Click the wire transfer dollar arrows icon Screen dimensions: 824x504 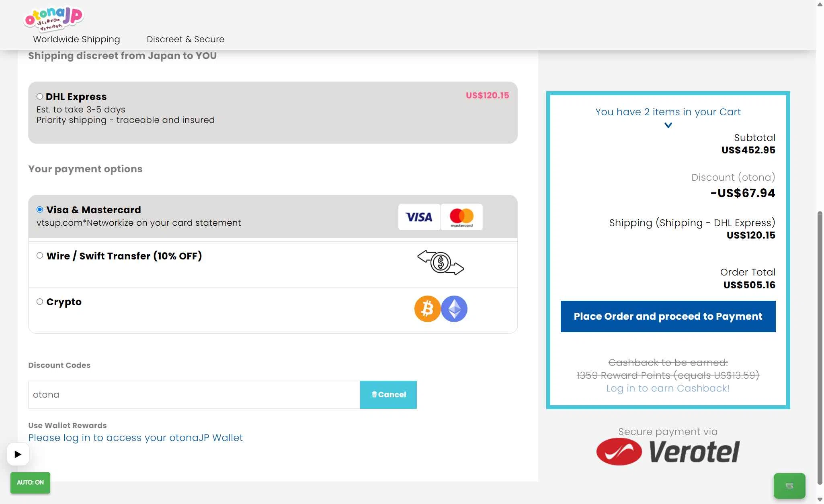441,263
